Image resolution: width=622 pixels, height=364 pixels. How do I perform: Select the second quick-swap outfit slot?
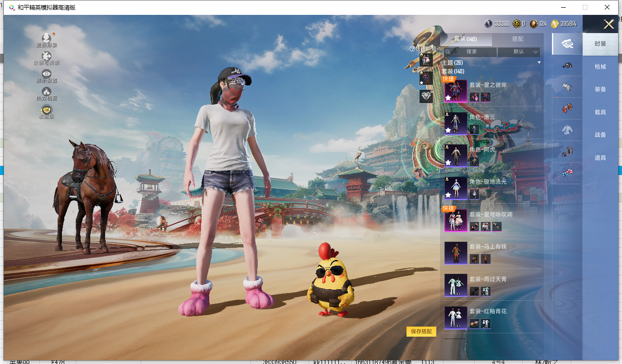(x=426, y=78)
